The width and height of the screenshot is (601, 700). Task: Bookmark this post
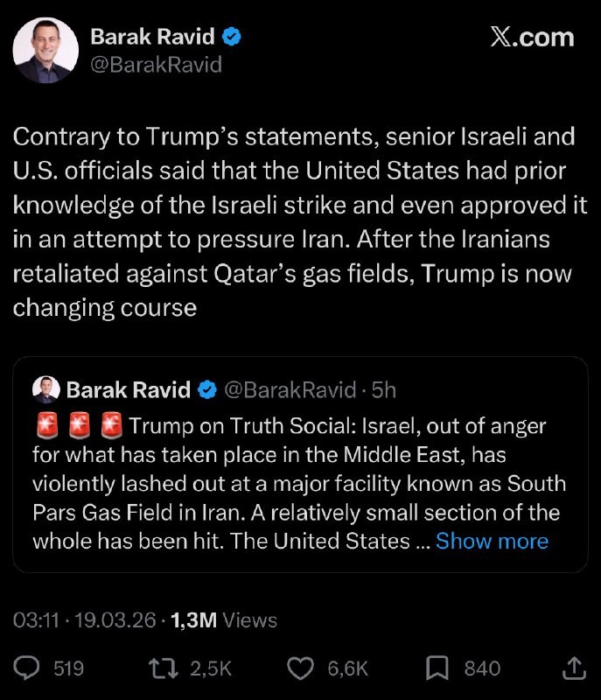point(437,669)
